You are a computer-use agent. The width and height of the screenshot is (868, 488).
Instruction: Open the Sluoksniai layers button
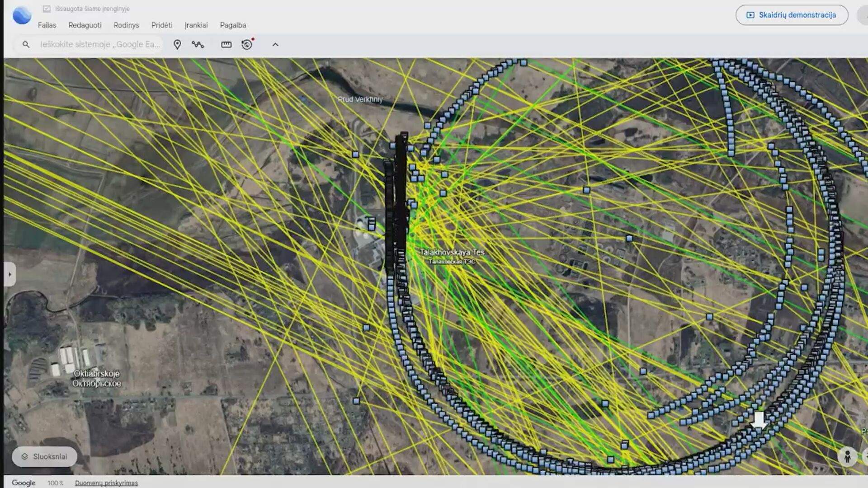point(44,456)
